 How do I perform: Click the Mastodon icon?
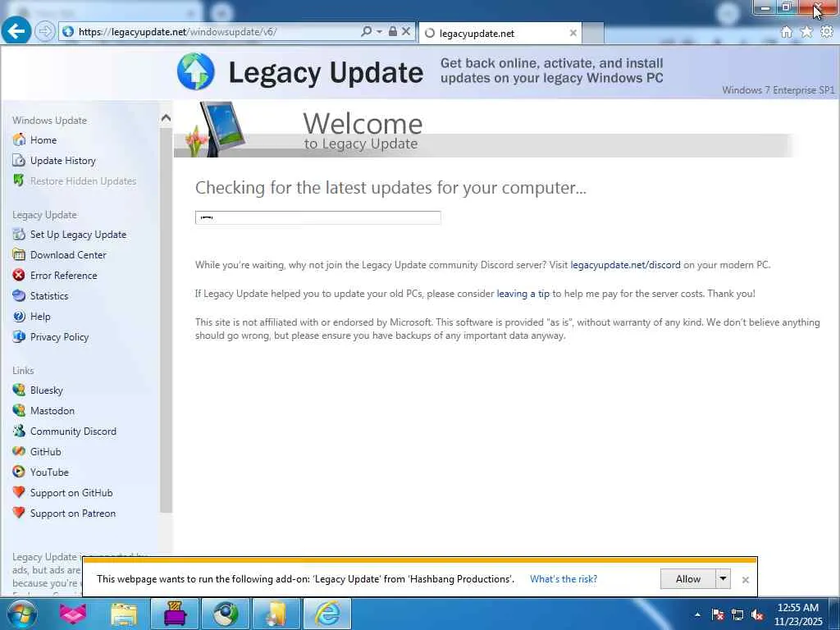(19, 410)
